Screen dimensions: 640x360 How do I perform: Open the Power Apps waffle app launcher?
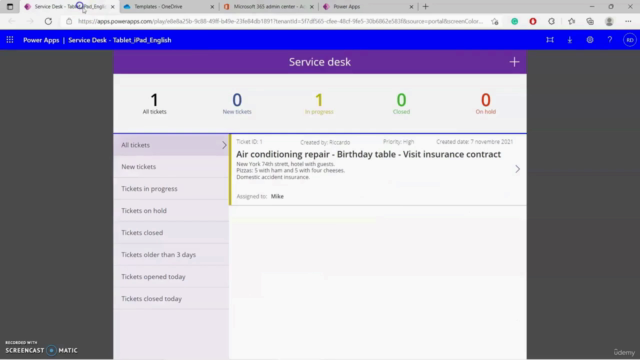coord(10,40)
